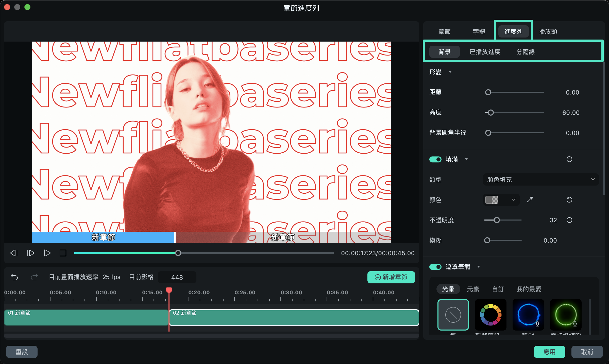Screen dimensions: 609x364
Task: Click the 不透明度 opacity slider handle
Action: point(497,220)
